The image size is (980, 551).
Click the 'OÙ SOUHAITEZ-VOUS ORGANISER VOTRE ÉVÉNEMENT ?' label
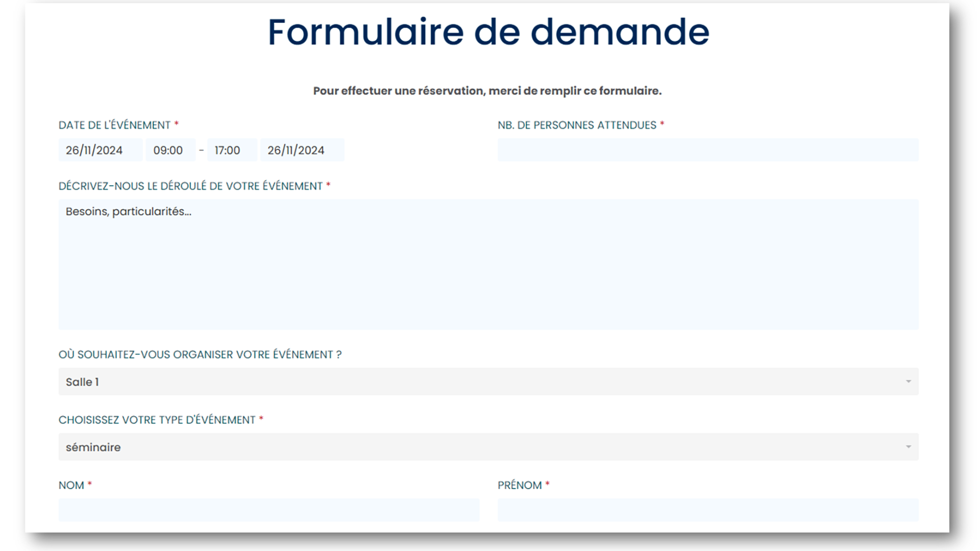click(200, 355)
